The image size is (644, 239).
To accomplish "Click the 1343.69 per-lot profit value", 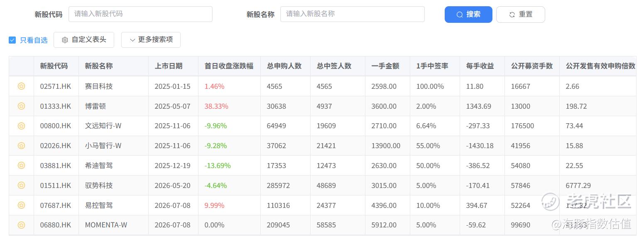I will tap(478, 106).
